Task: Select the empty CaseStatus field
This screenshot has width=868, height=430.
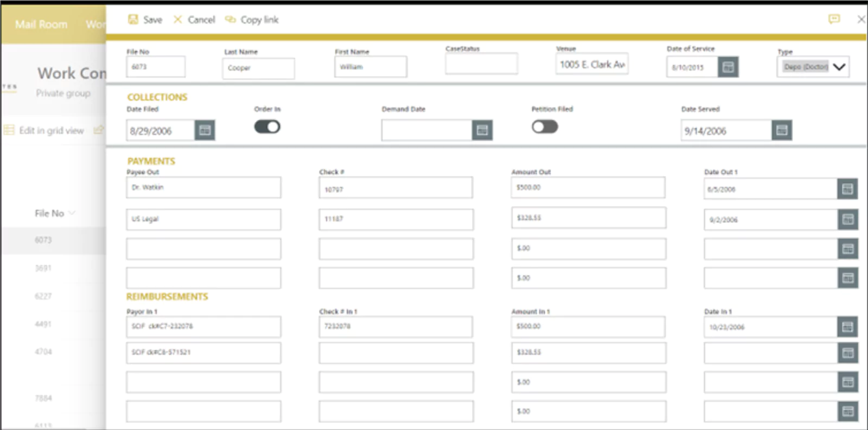Action: [x=481, y=64]
